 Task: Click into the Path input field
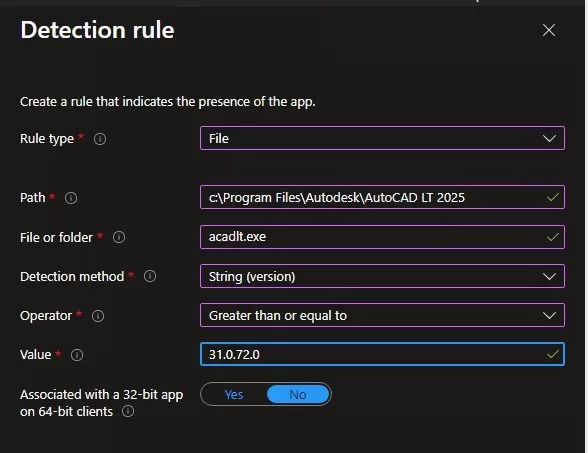[x=382, y=197]
